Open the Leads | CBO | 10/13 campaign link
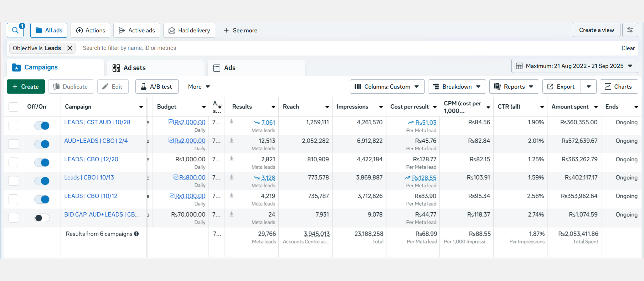 coord(89,177)
